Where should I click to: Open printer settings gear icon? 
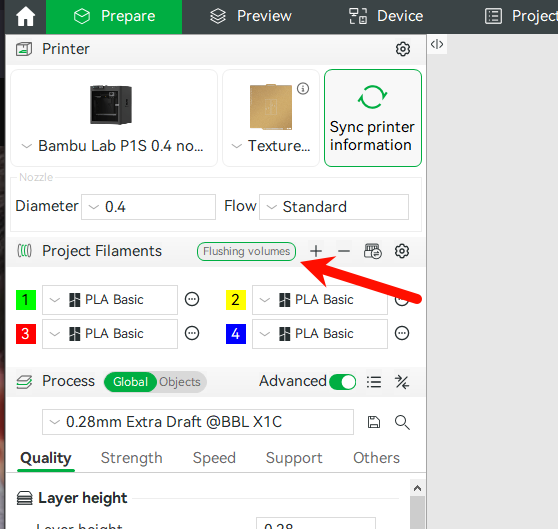click(x=403, y=49)
